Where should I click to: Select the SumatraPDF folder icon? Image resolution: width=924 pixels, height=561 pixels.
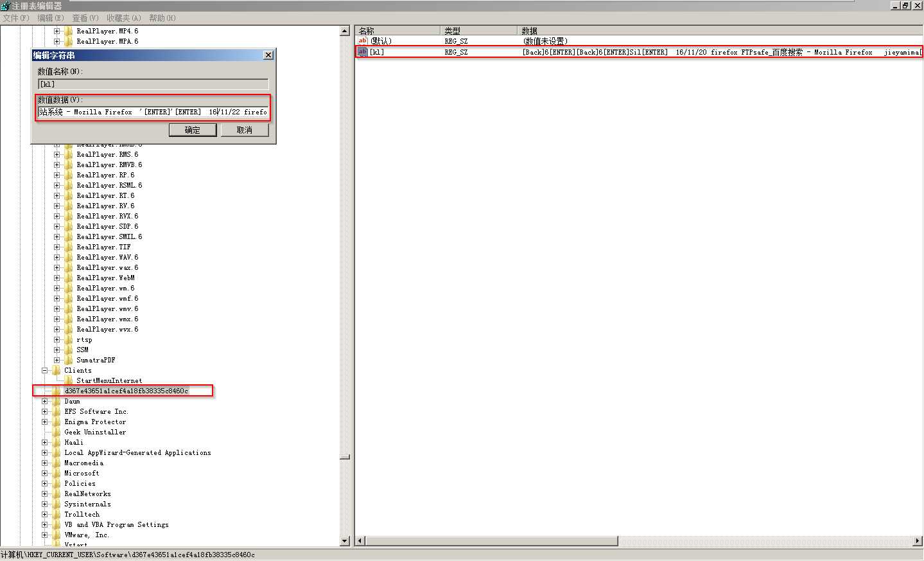69,360
